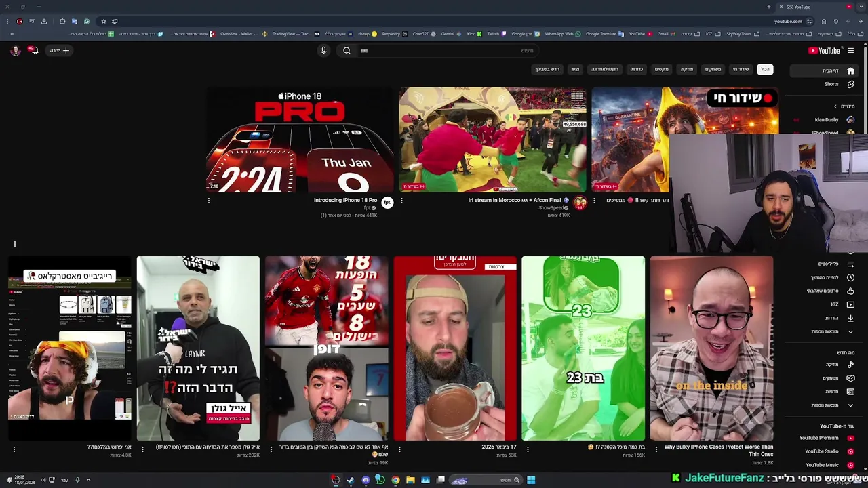Start voice search with the microphone icon
Screen dimensions: 868x488
[323, 50]
